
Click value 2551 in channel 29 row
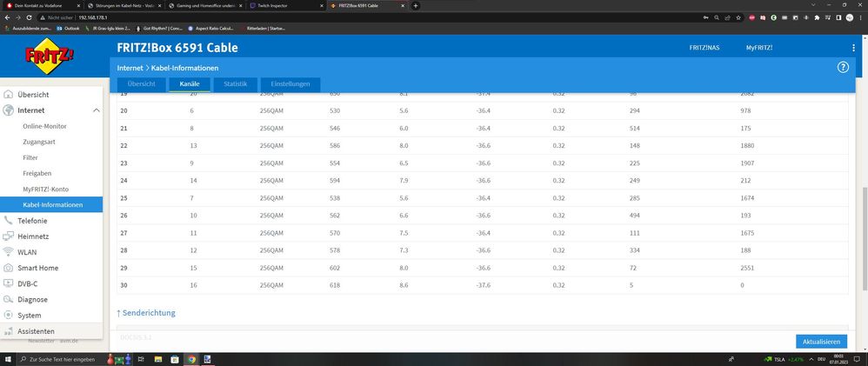747,268
